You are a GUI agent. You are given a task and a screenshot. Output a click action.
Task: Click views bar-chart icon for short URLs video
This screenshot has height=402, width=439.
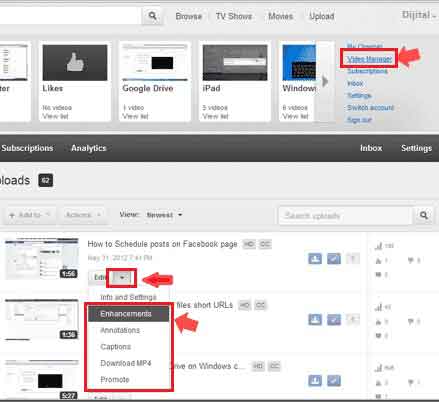click(x=378, y=307)
